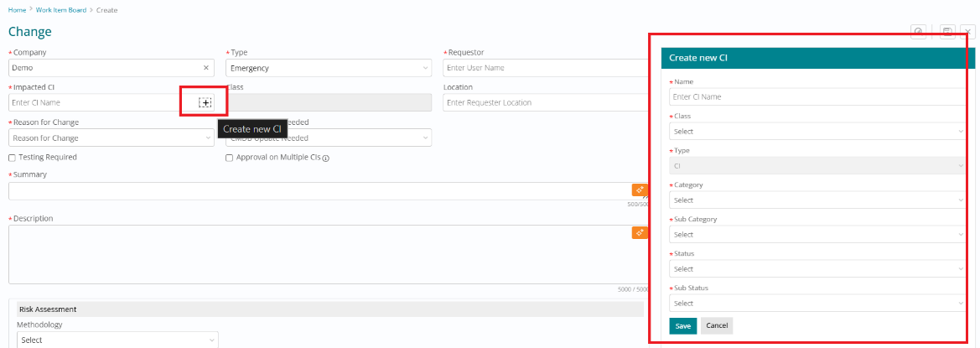Click the Create new CI plus icon
Screen dimensions: 980x348
point(205,102)
